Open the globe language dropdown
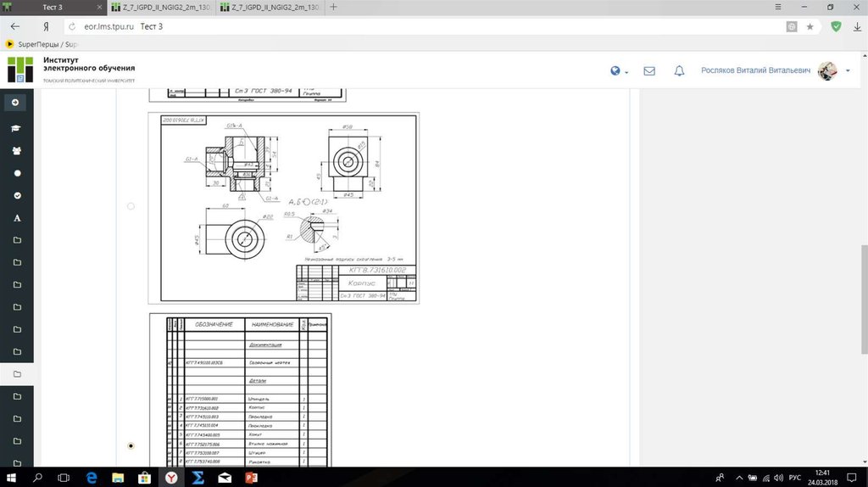The width and height of the screenshot is (868, 487). [x=619, y=71]
